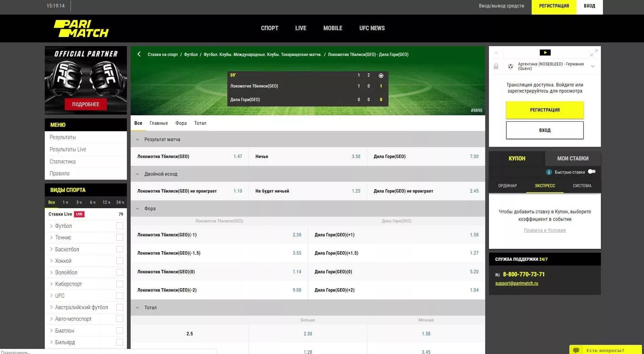Select total 2.5 Больше odds 2.30
Viewport: 644px width, 354px height.
pos(308,334)
